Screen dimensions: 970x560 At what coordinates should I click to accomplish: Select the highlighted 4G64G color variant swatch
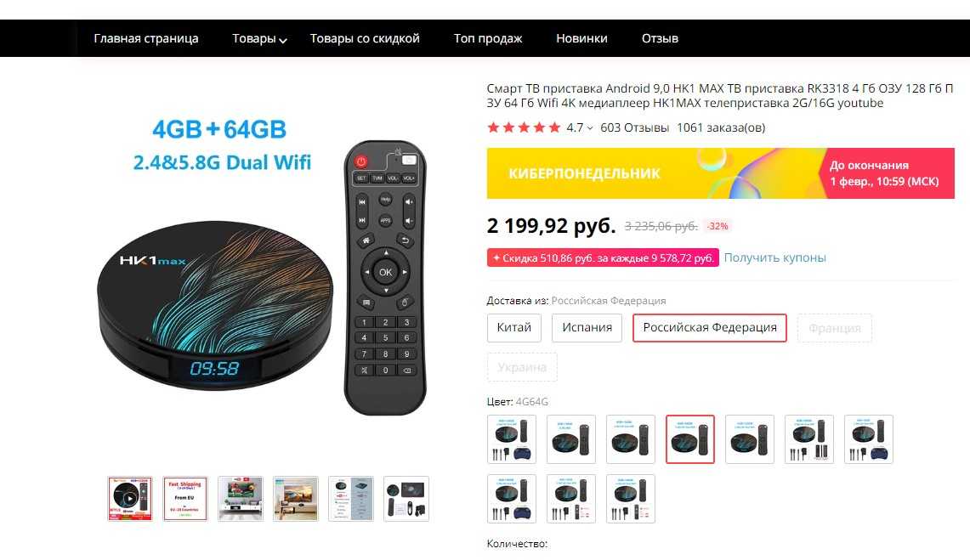689,439
